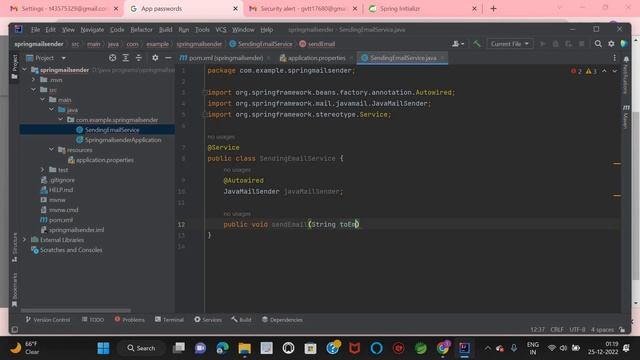The image size is (640, 360).
Task: Open the Terminal tool window
Action: point(169,320)
